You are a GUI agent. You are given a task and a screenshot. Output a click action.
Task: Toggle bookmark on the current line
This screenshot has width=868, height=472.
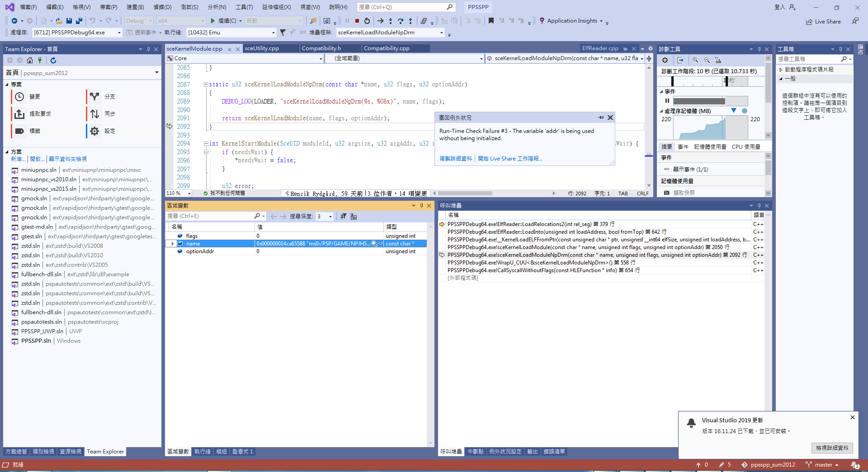[x=491, y=21]
